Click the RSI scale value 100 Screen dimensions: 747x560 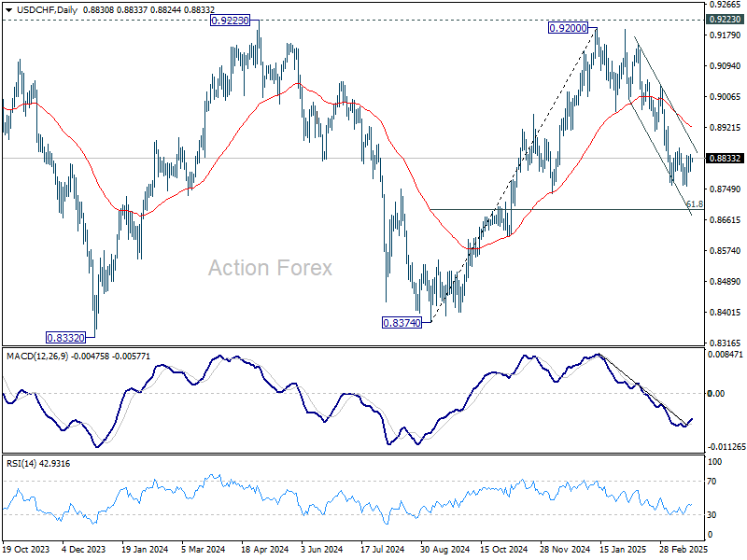714,461
